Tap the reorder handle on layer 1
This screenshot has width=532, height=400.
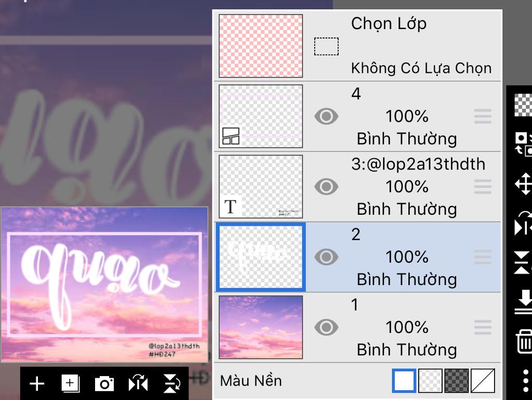click(x=483, y=327)
